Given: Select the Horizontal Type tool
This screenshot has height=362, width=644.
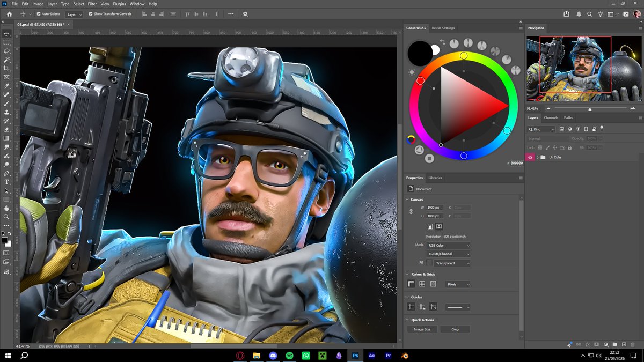Looking at the screenshot, I should (6, 182).
